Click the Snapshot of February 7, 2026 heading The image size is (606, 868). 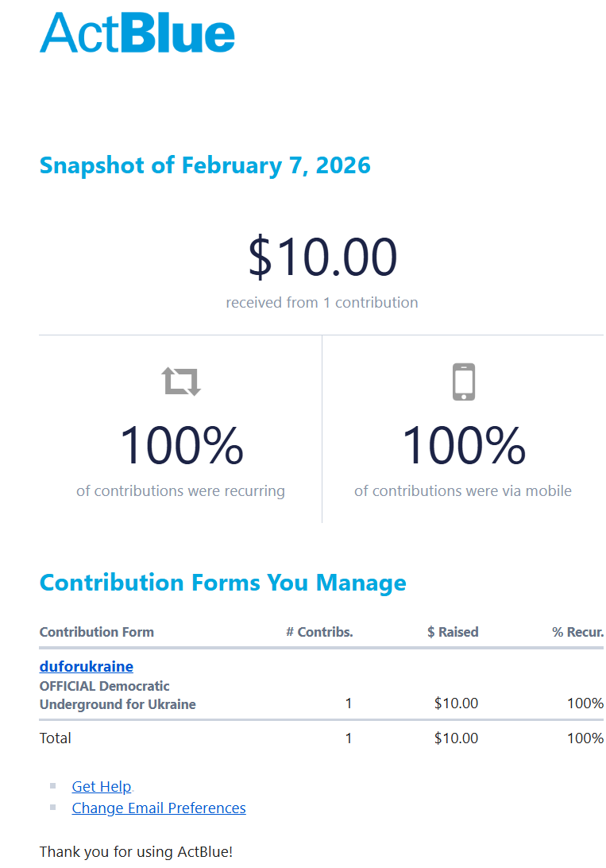coord(205,165)
